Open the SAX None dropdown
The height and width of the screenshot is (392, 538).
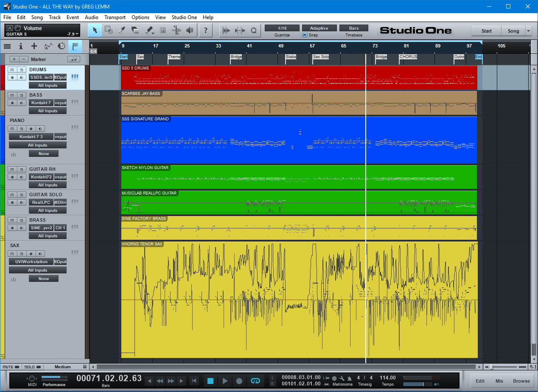[44, 279]
